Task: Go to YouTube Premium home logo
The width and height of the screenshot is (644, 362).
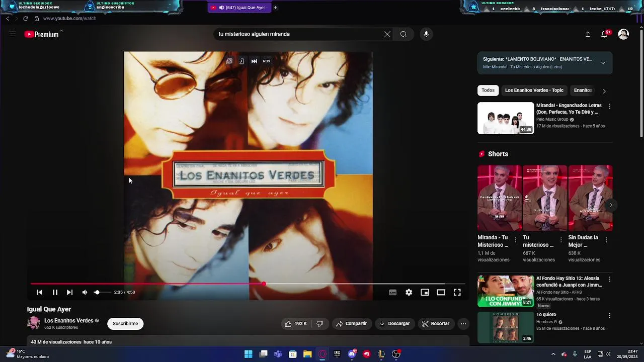Action: [x=42, y=34]
